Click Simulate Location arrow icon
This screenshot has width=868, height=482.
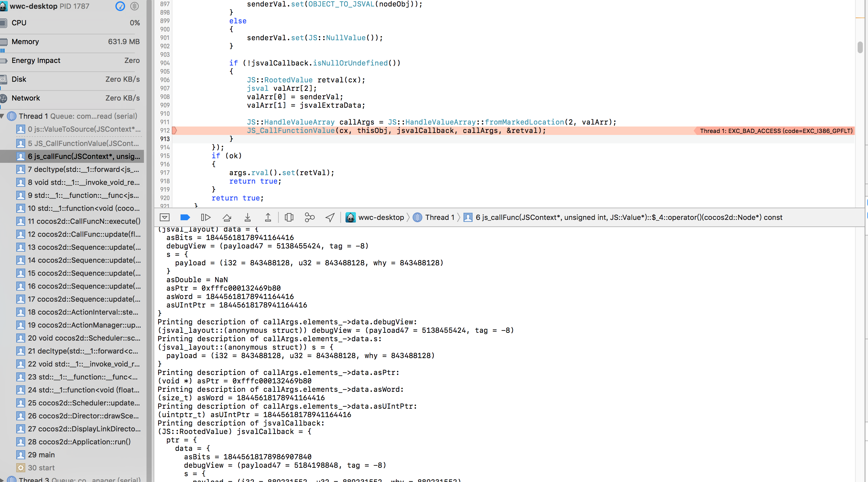coord(330,218)
